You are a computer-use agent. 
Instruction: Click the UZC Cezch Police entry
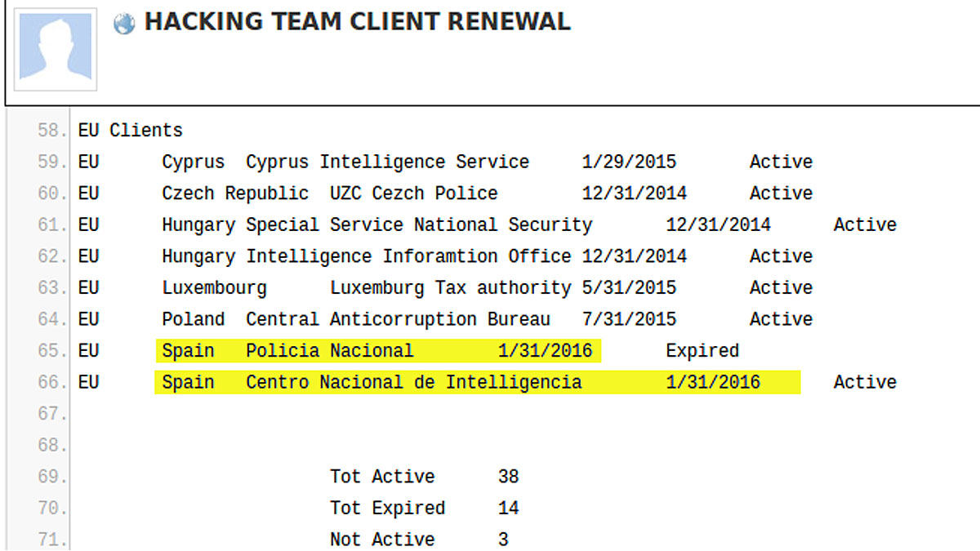[413, 193]
